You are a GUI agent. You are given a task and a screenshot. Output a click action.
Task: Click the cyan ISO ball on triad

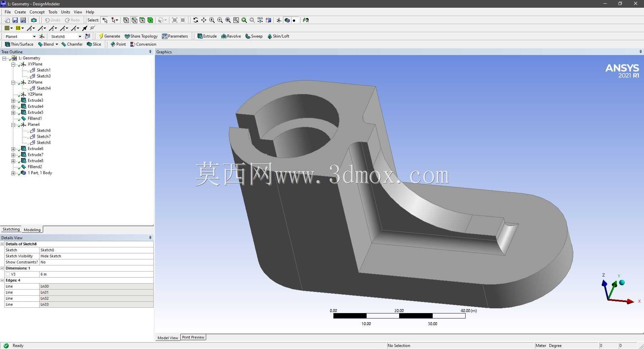click(622, 283)
